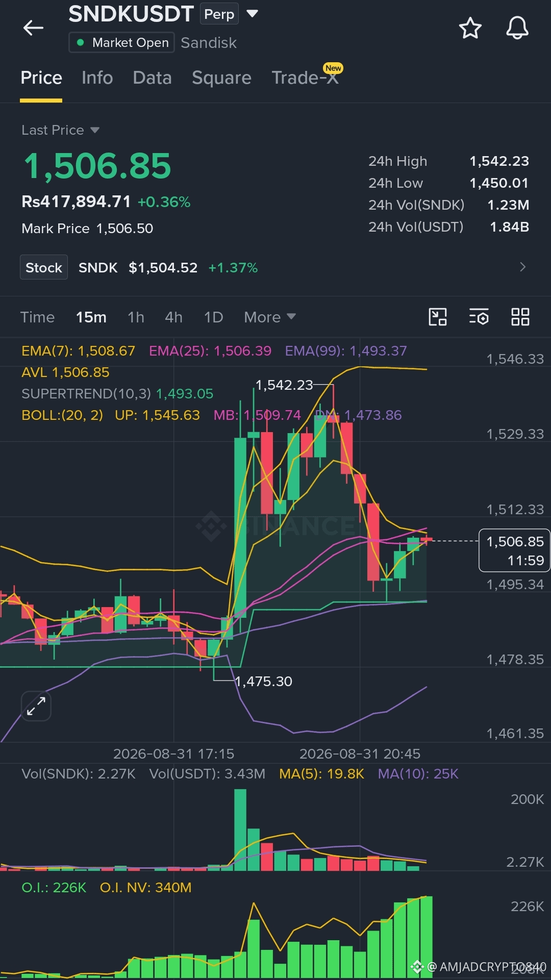Tap the back arrow icon
551x980 pixels.
tap(33, 28)
